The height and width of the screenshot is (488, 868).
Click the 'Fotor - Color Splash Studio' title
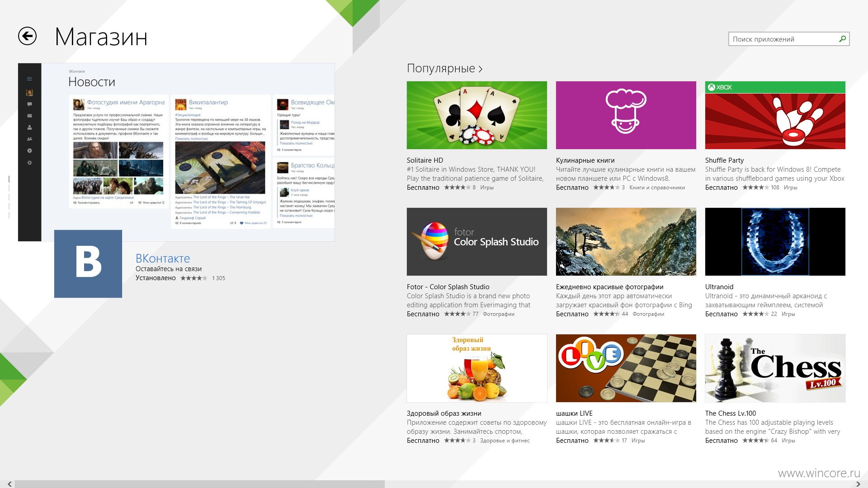[448, 287]
